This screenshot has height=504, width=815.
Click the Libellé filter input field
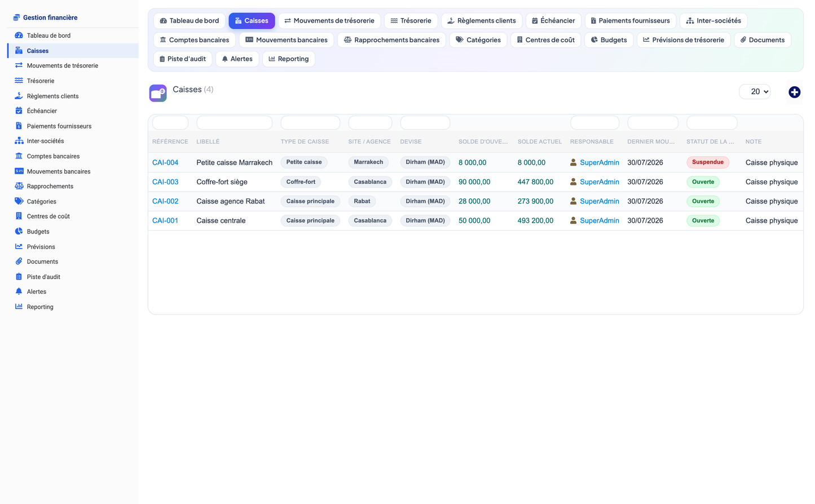[x=235, y=122]
